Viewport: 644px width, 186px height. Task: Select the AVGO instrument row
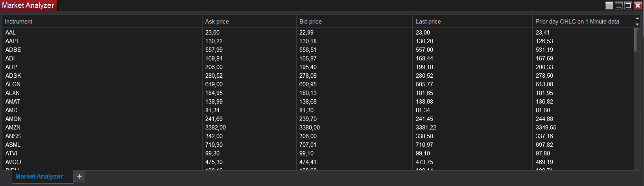(13, 162)
